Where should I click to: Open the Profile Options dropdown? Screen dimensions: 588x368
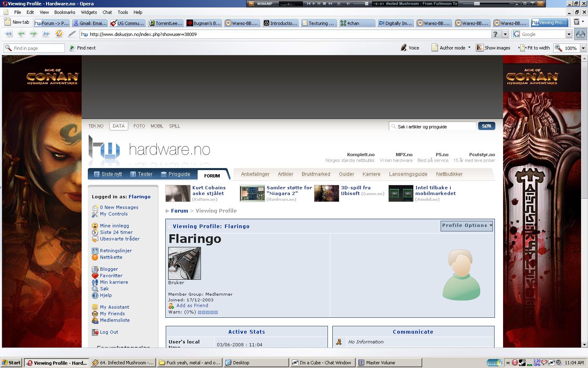pyautogui.click(x=467, y=226)
